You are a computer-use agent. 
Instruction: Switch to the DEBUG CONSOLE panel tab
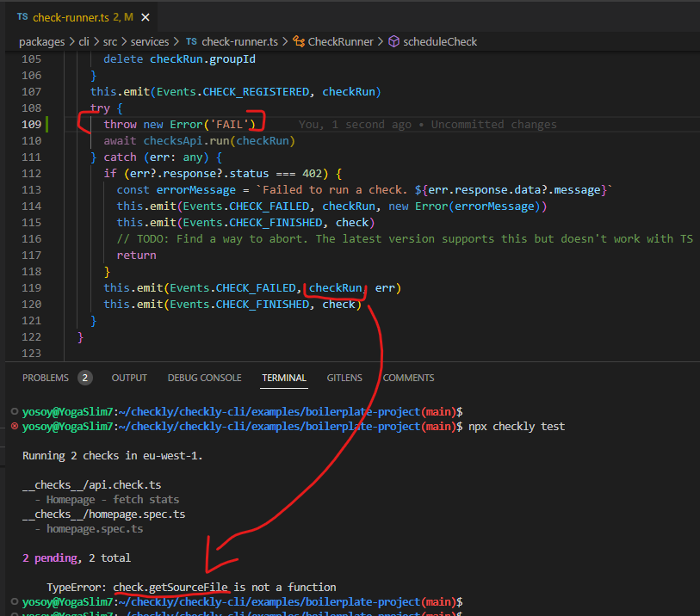[204, 378]
